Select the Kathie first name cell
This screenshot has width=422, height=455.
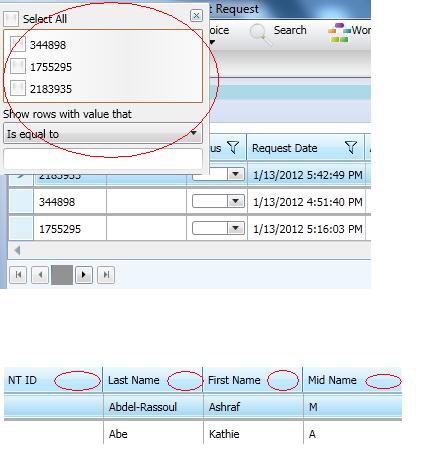click(x=253, y=434)
